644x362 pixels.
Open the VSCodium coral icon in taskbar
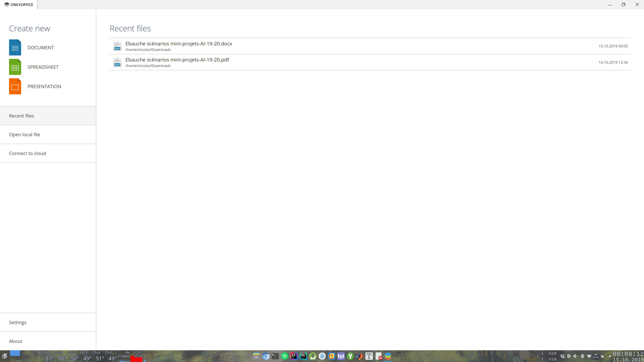coord(322,356)
